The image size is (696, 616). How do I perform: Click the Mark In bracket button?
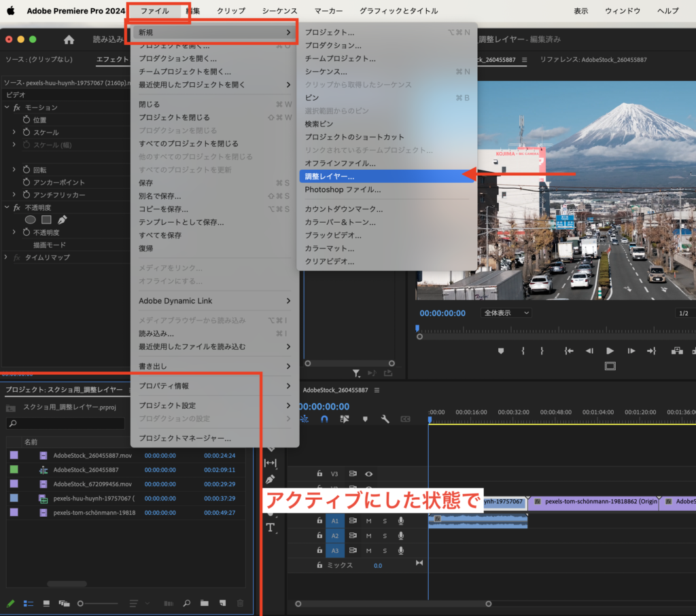pyautogui.click(x=523, y=350)
